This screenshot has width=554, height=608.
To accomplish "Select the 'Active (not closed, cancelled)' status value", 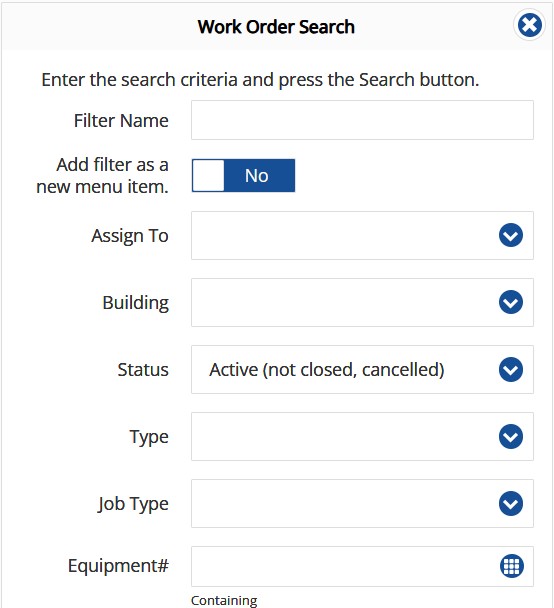I will pyautogui.click(x=327, y=370).
